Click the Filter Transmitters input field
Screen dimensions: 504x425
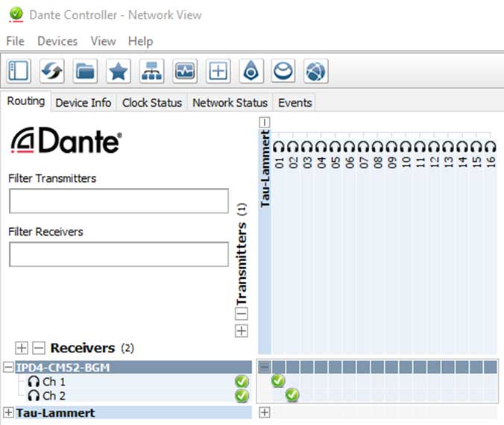coord(119,201)
